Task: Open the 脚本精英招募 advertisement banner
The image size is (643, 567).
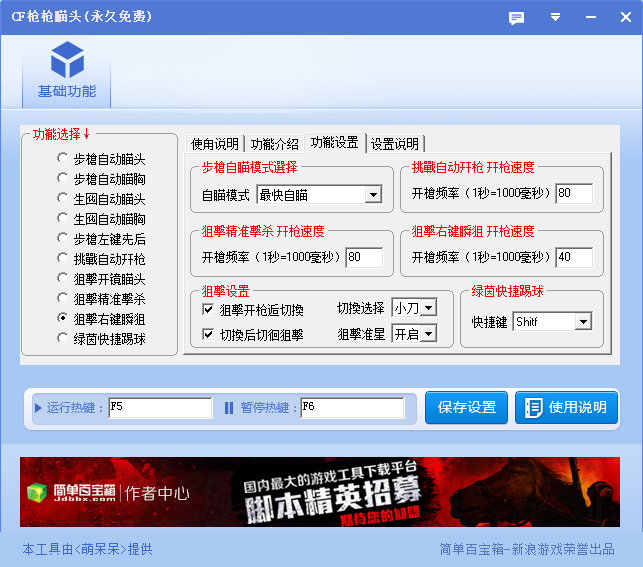Action: click(320, 492)
